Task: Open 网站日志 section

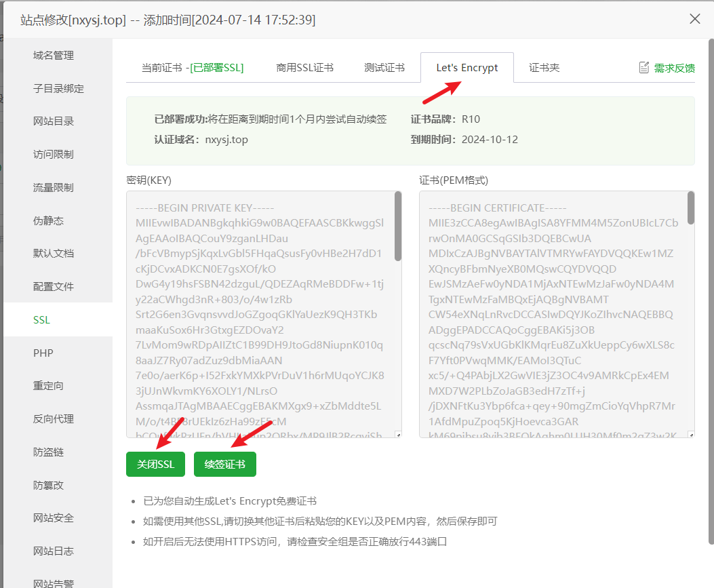Action: 54,551
